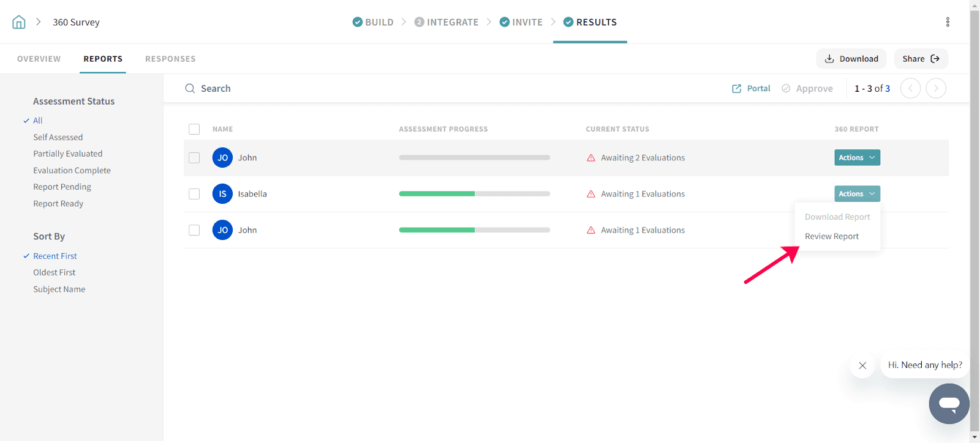Open the chat support bubble
The width and height of the screenshot is (980, 443).
pyautogui.click(x=949, y=403)
